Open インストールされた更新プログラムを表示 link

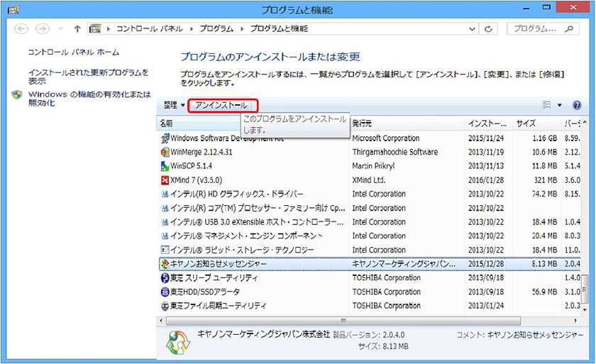[x=88, y=77]
